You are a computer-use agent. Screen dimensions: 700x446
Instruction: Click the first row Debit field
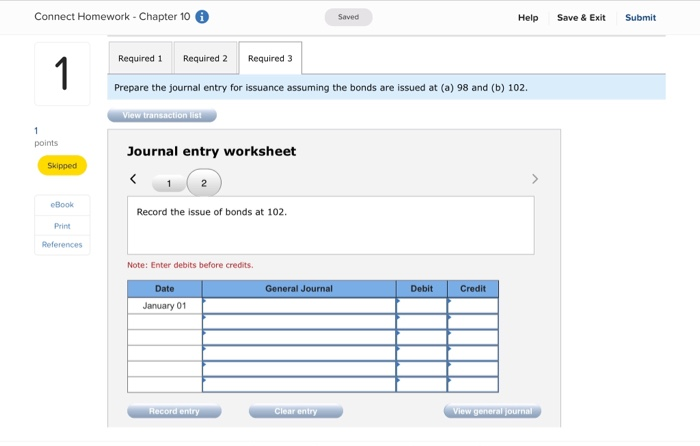[x=421, y=306]
